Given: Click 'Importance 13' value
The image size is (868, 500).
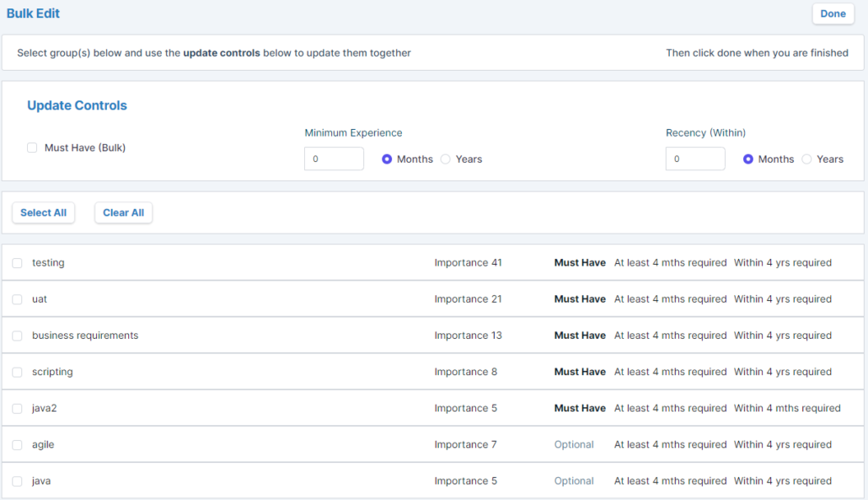Looking at the screenshot, I should [468, 336].
